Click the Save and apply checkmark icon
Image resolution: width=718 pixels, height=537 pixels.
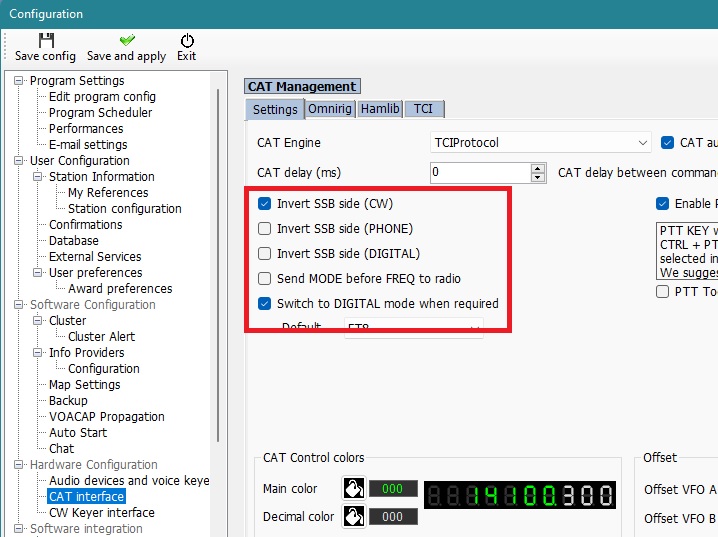point(127,40)
